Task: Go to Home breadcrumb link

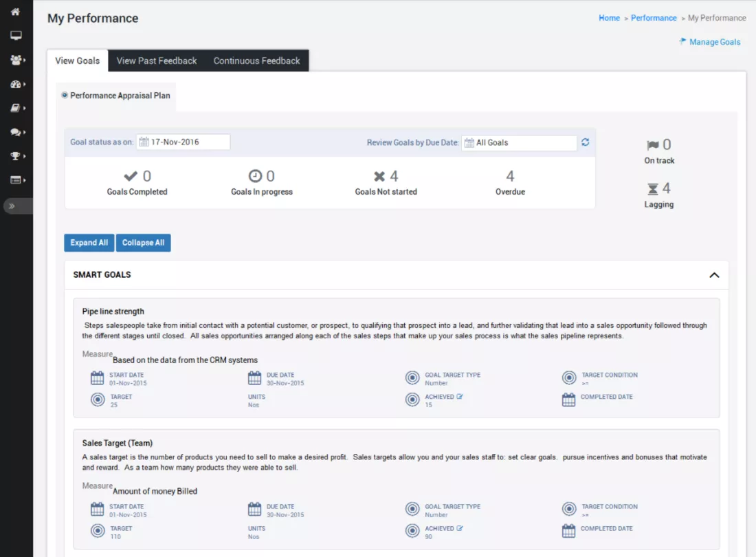Action: tap(609, 18)
